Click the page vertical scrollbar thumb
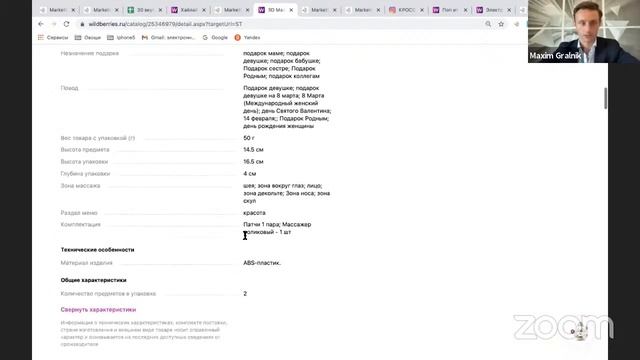The image size is (640, 360). tap(605, 98)
